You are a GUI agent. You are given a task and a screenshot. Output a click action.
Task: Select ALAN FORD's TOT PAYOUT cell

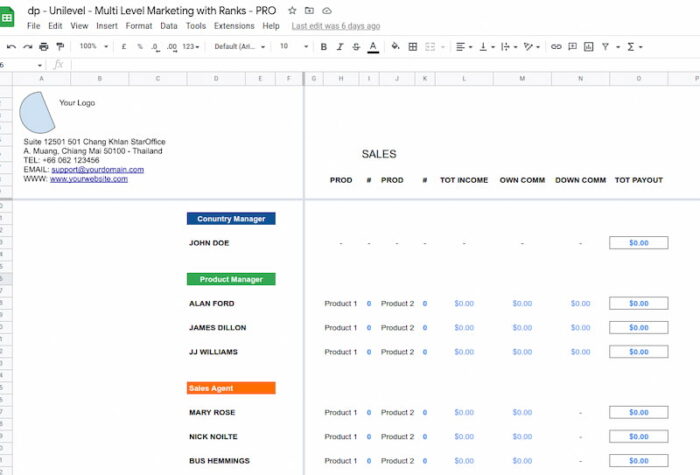point(638,304)
